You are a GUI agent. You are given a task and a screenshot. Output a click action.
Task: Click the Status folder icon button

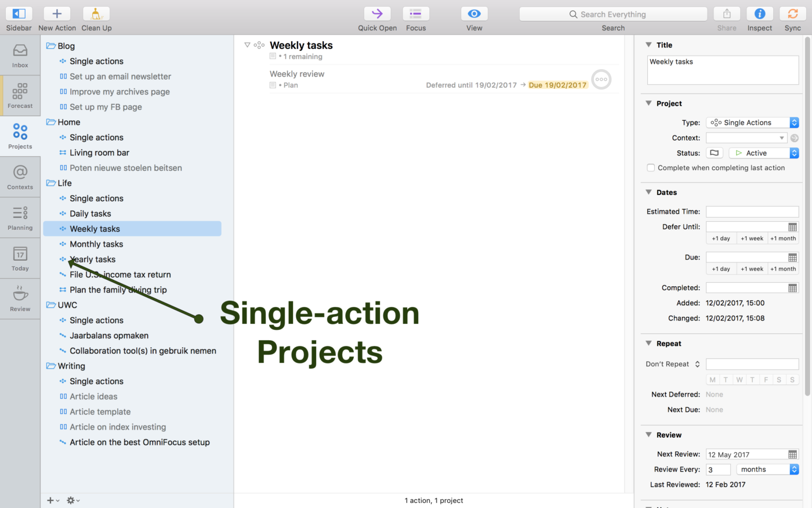pos(715,153)
